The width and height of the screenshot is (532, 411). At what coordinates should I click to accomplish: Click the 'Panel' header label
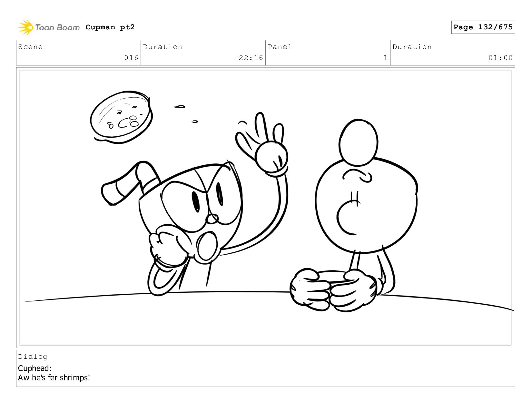[280, 47]
